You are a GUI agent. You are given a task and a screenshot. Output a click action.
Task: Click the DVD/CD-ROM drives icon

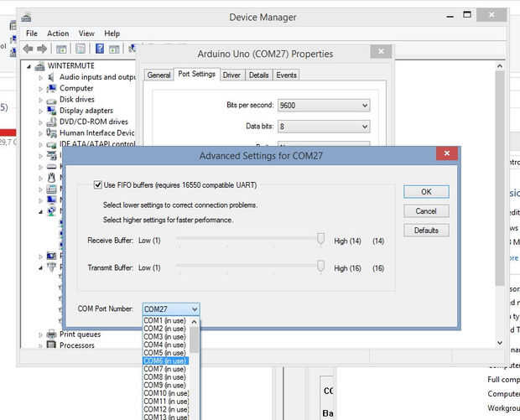tap(51, 122)
